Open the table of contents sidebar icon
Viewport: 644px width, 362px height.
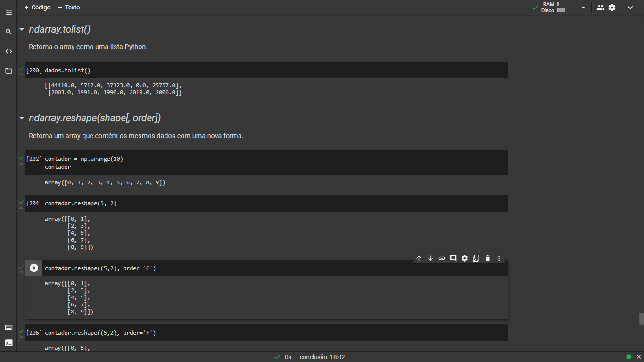point(8,12)
